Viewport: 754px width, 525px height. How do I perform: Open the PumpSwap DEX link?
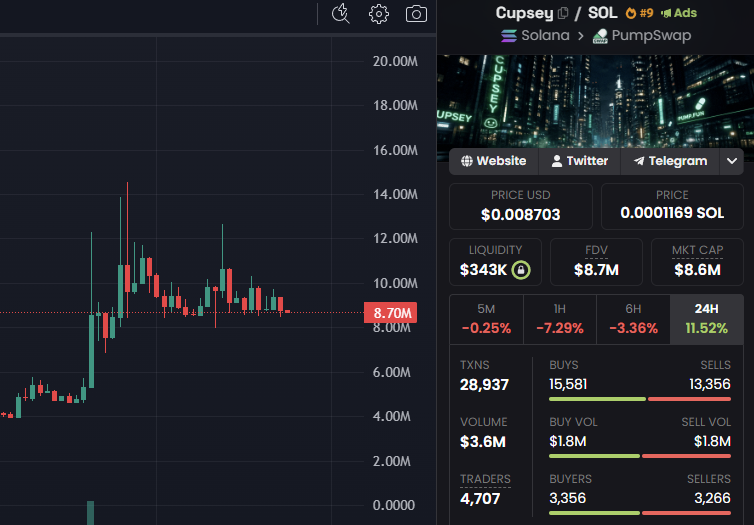click(642, 36)
